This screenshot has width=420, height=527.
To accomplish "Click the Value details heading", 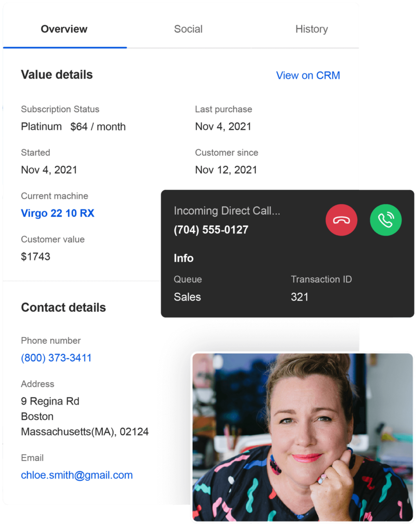I will coord(57,75).
